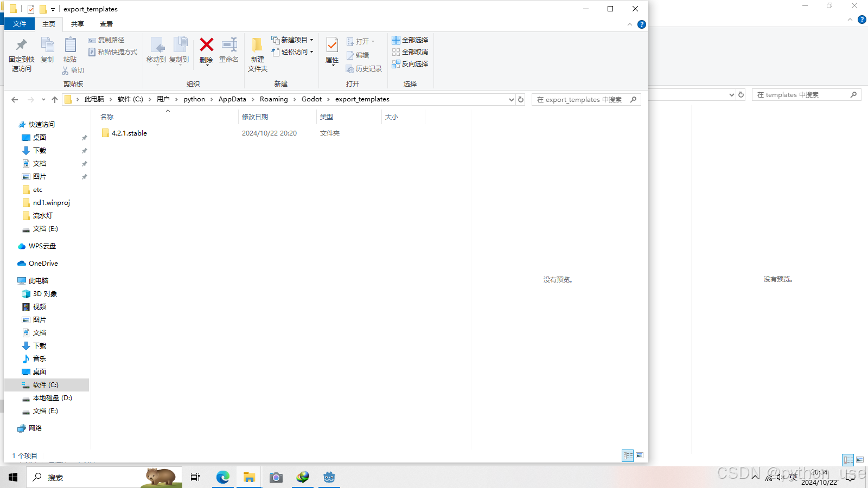Click Copy to (复制到) icon
The height and width of the screenshot is (488, 868).
(179, 50)
